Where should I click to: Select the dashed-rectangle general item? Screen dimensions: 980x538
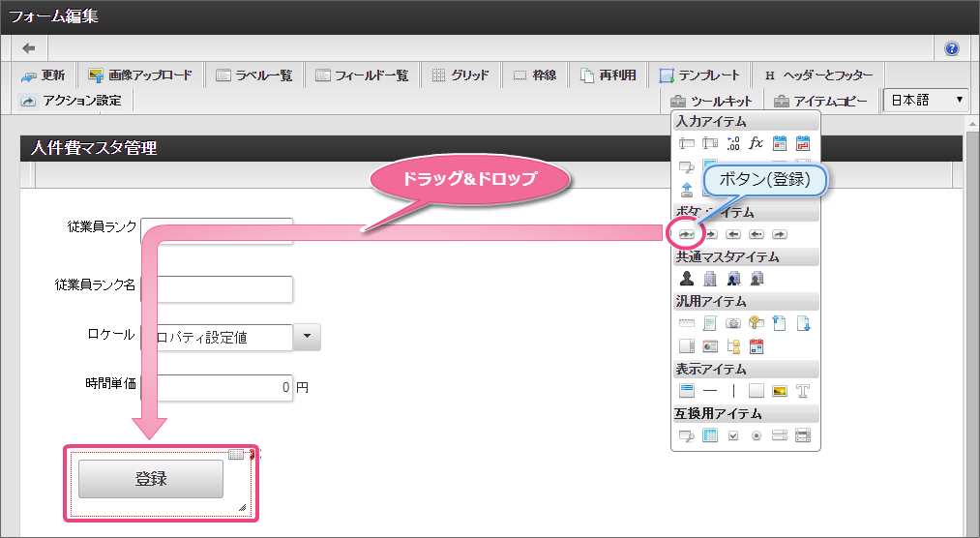pyautogui.click(x=686, y=323)
